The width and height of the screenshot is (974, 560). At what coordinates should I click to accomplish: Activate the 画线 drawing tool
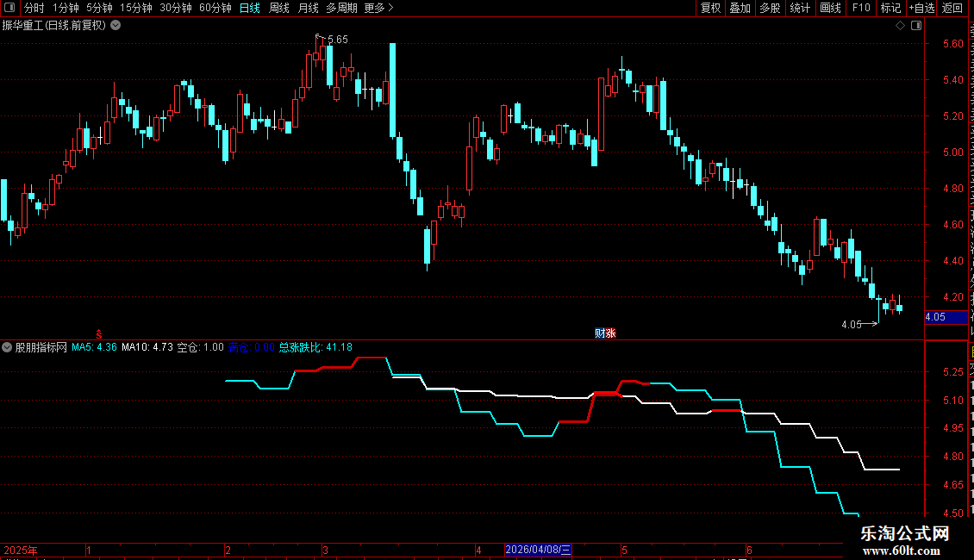(831, 8)
